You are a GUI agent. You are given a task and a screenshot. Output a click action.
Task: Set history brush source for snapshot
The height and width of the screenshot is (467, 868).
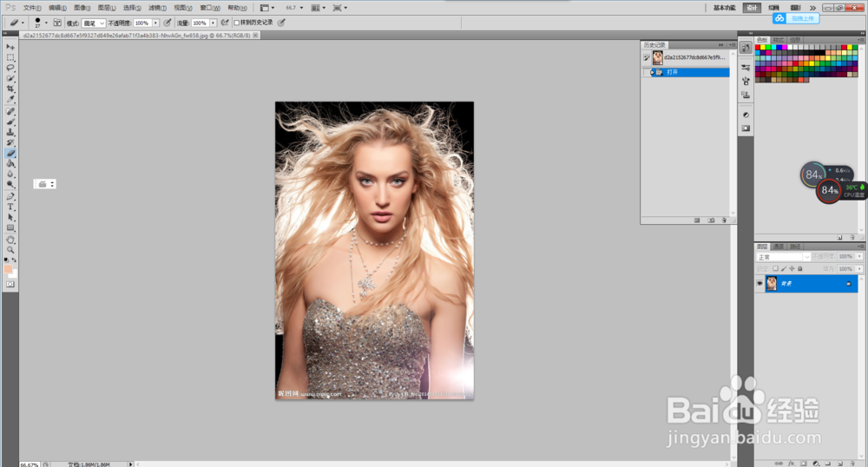646,57
